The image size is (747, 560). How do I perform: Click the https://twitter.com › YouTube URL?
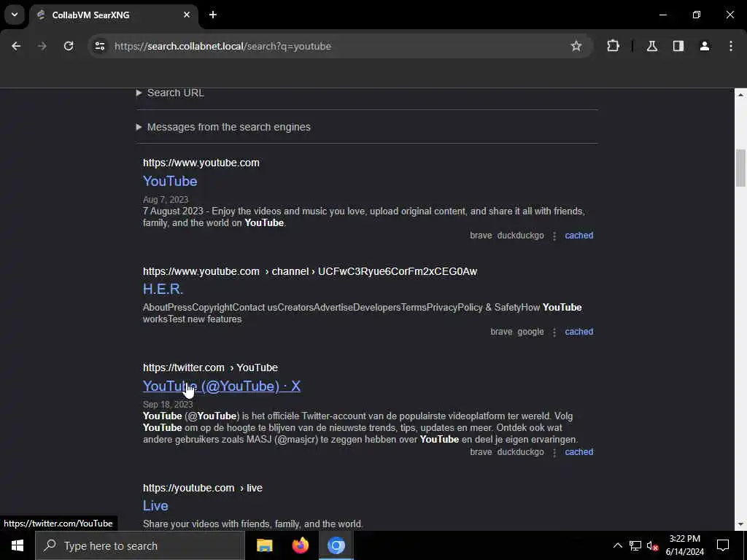[210, 367]
